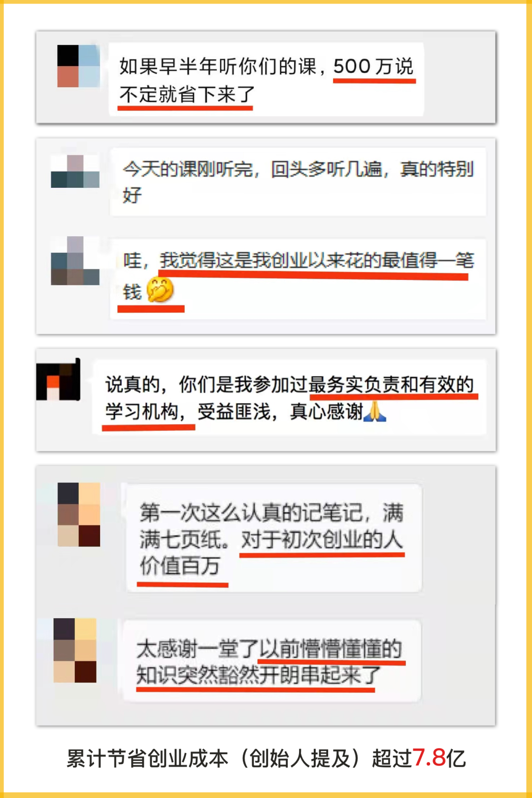Viewport: 532px width, 798px height.
Task: Click the avatar beside the 500万 message
Action: [78, 66]
